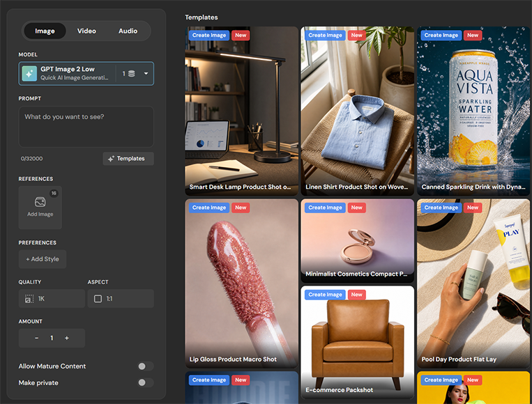Toggle Allow Mature Content switch
Image resolution: width=532 pixels, height=404 pixels.
click(146, 366)
